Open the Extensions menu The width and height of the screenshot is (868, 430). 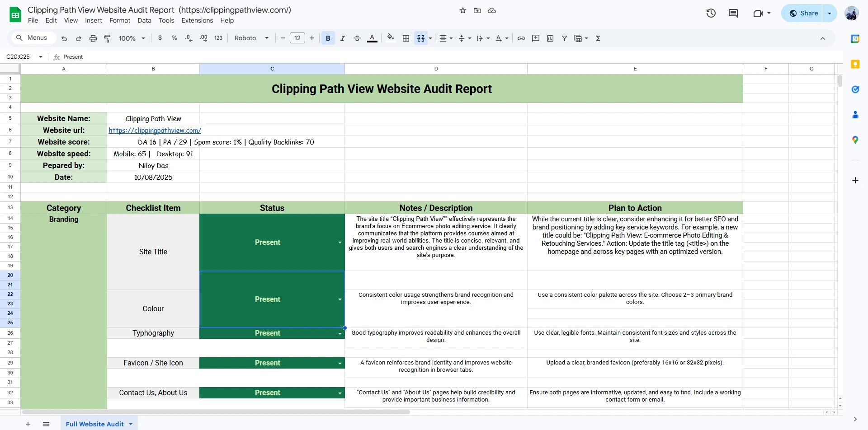197,20
